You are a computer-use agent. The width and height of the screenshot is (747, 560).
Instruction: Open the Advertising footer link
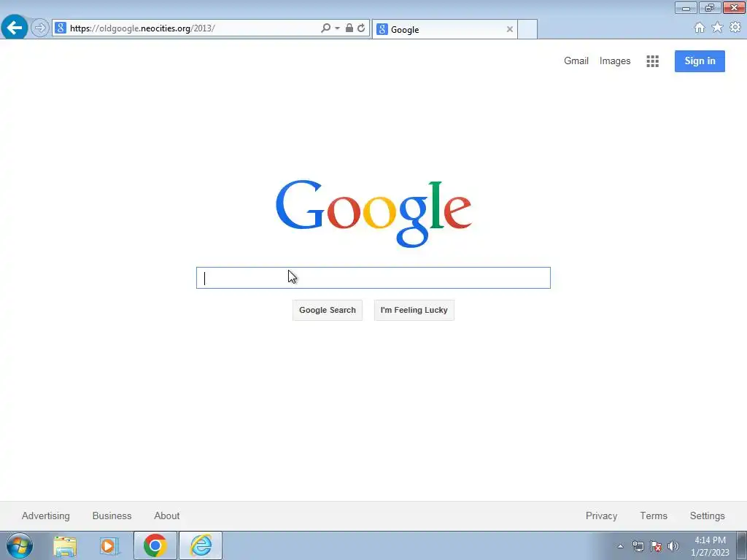tap(46, 516)
